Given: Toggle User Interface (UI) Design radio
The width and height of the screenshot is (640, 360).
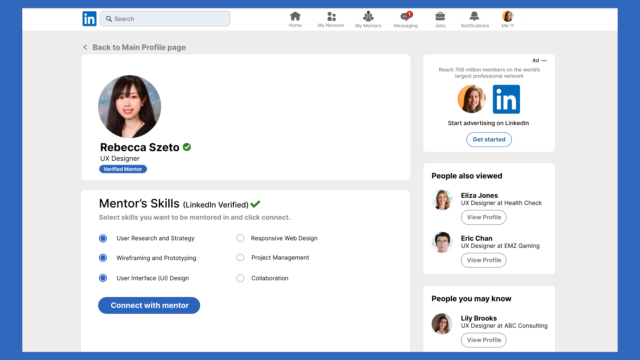Looking at the screenshot, I should 103,278.
